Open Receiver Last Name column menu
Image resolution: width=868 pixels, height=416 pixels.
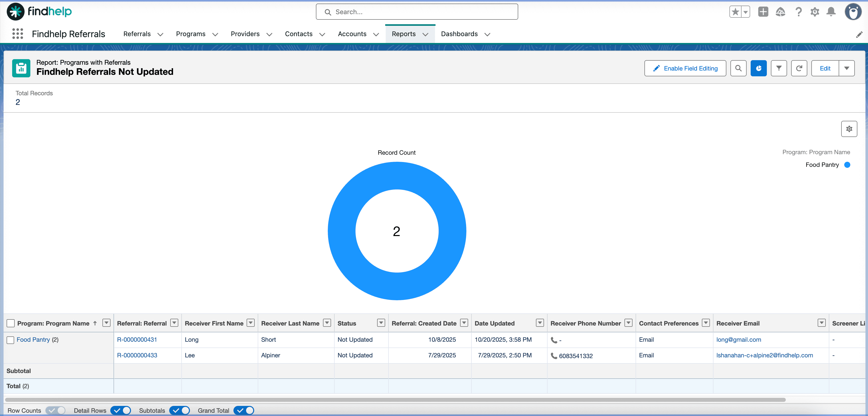327,323
